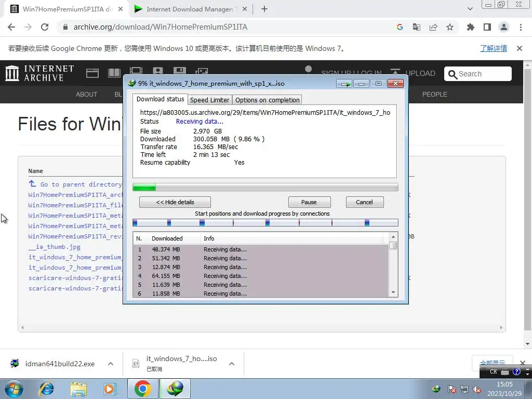Click the connections progress segment bar
The height and width of the screenshot is (399, 532).
click(x=265, y=223)
